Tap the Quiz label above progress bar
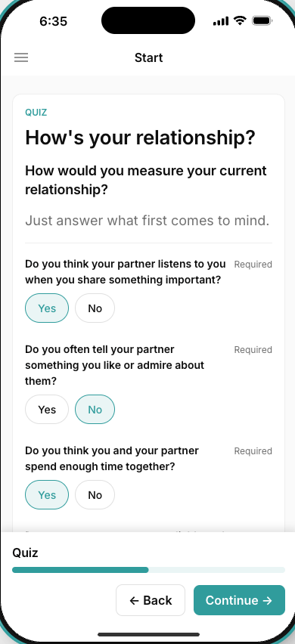Viewport: 295px width, 644px height. coord(25,553)
